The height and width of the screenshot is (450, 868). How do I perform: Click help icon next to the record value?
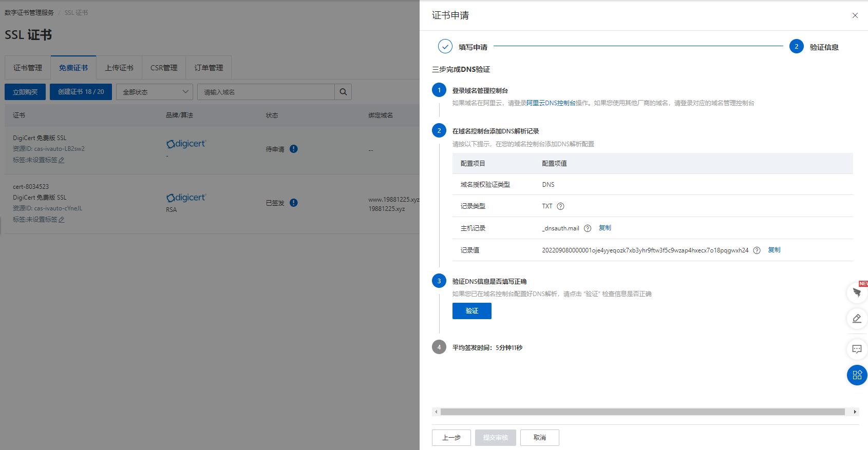coord(757,250)
